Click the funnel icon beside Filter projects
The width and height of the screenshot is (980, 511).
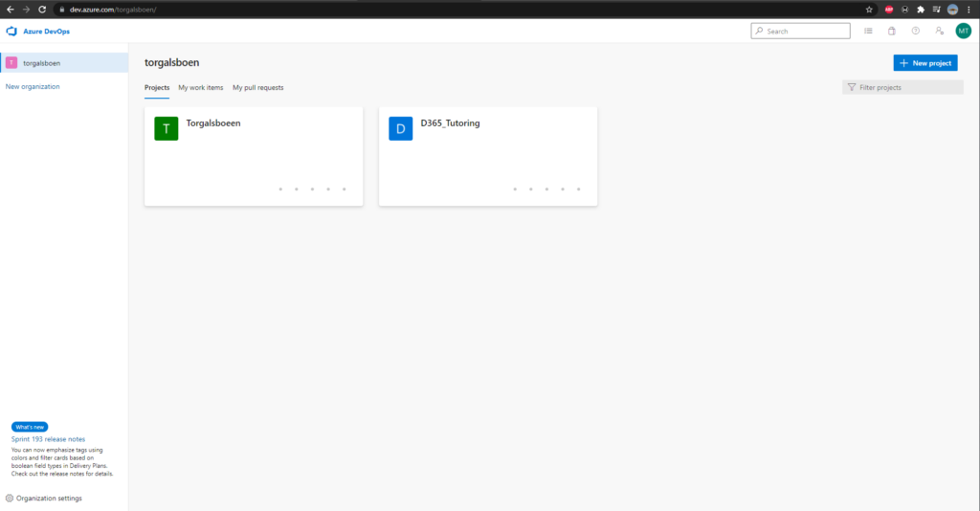pos(851,87)
